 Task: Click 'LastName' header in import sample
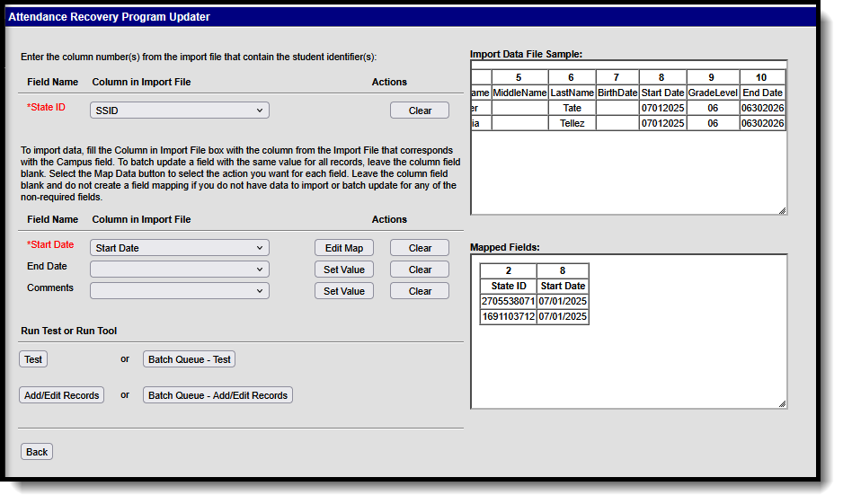[x=572, y=93]
